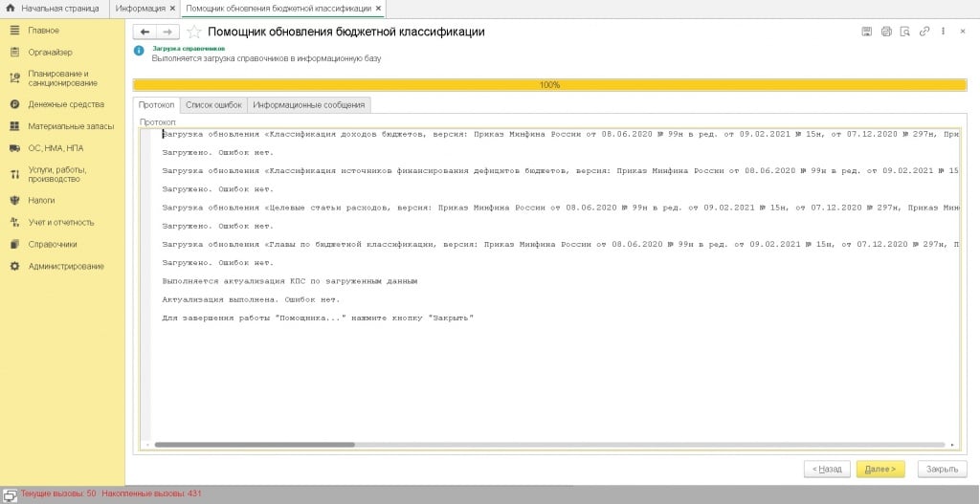Open the Налоги sidebar section
Viewport: 980px width, 504px height.
[x=41, y=201]
